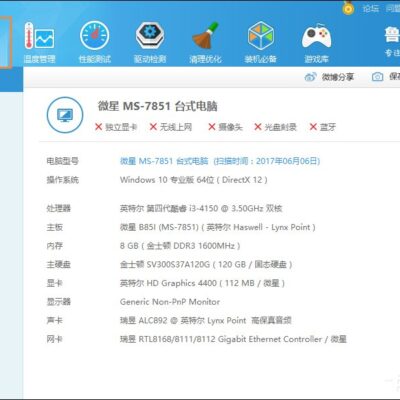Select the 游戏库 label

point(316,59)
